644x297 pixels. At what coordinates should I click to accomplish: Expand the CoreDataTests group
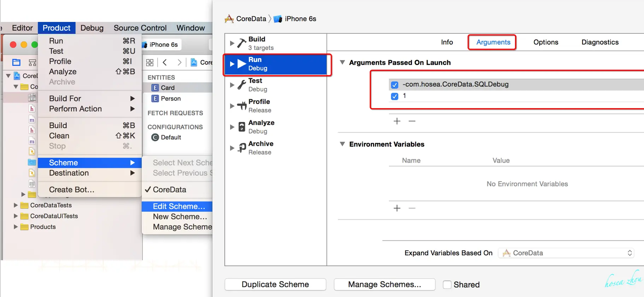(x=15, y=205)
